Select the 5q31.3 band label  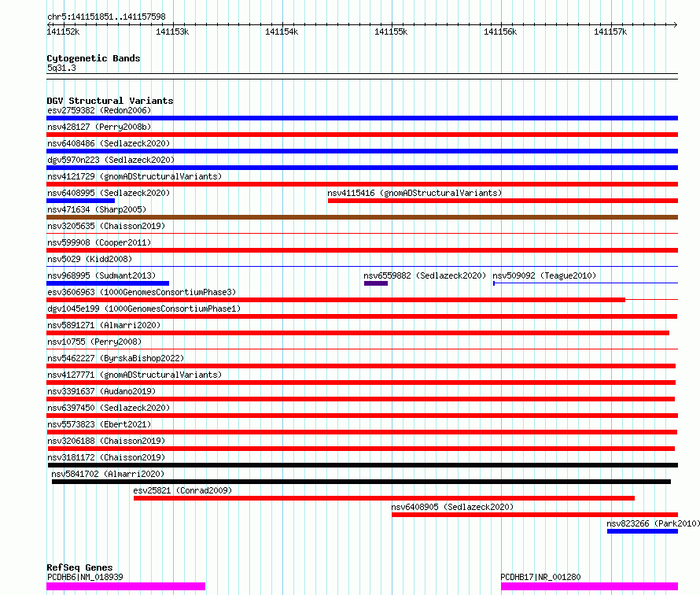point(61,68)
